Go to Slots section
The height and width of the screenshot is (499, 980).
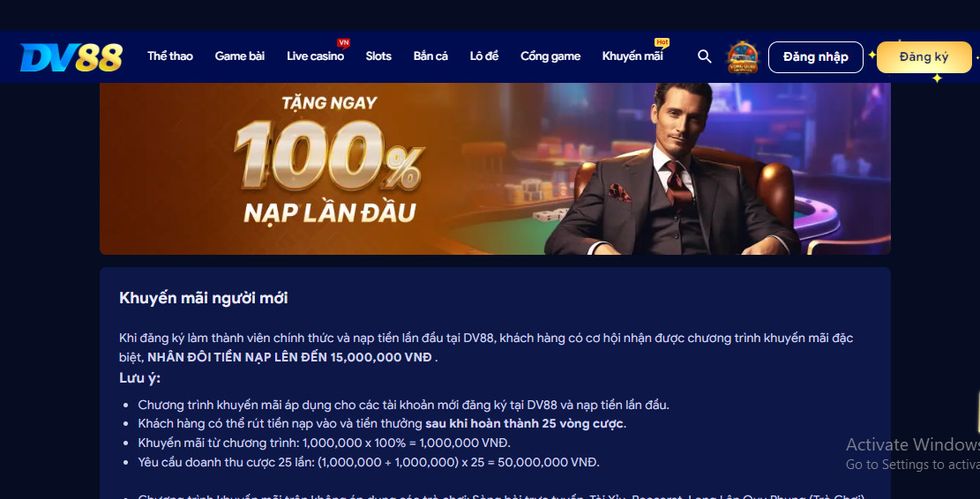pos(378,56)
